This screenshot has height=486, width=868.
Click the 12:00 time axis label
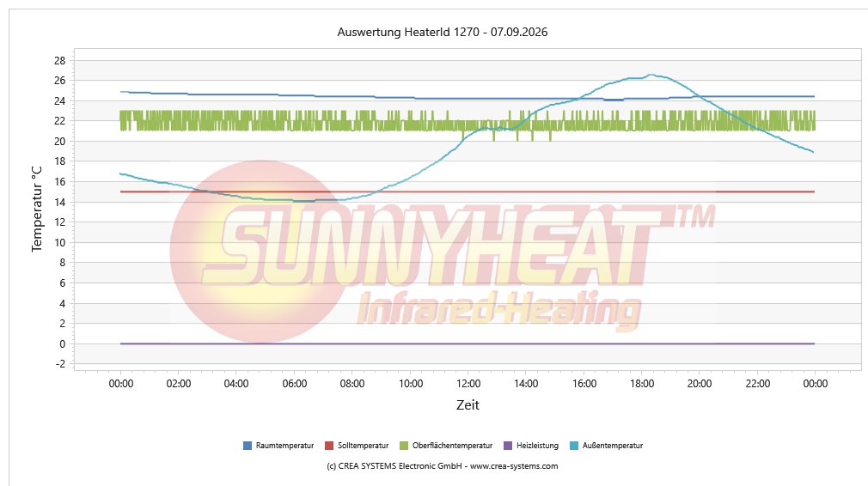[x=468, y=384]
